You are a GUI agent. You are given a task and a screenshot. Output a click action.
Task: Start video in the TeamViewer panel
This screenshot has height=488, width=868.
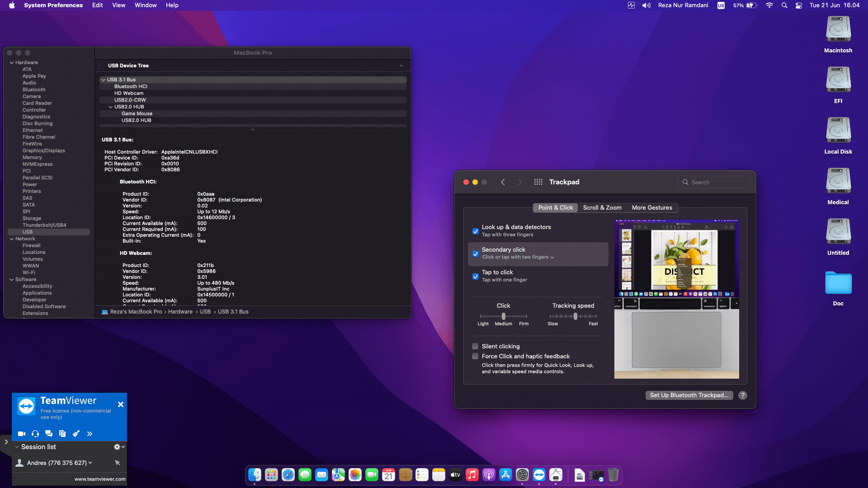tap(21, 434)
